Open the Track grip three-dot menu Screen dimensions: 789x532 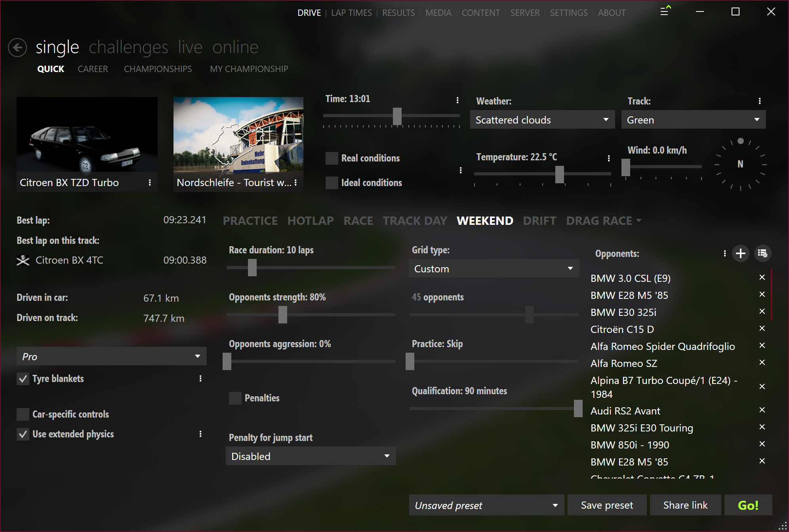pyautogui.click(x=760, y=101)
